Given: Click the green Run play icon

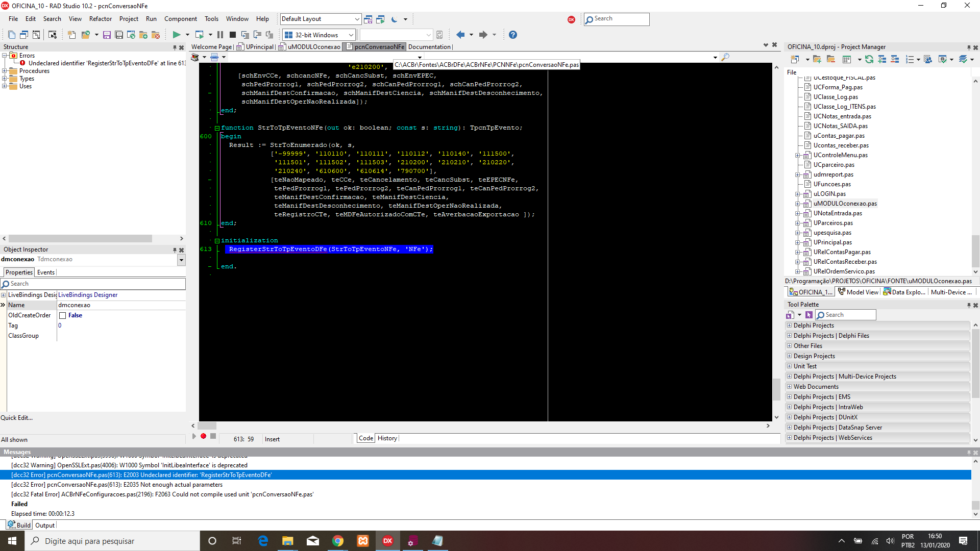Looking at the screenshot, I should tap(176, 35).
